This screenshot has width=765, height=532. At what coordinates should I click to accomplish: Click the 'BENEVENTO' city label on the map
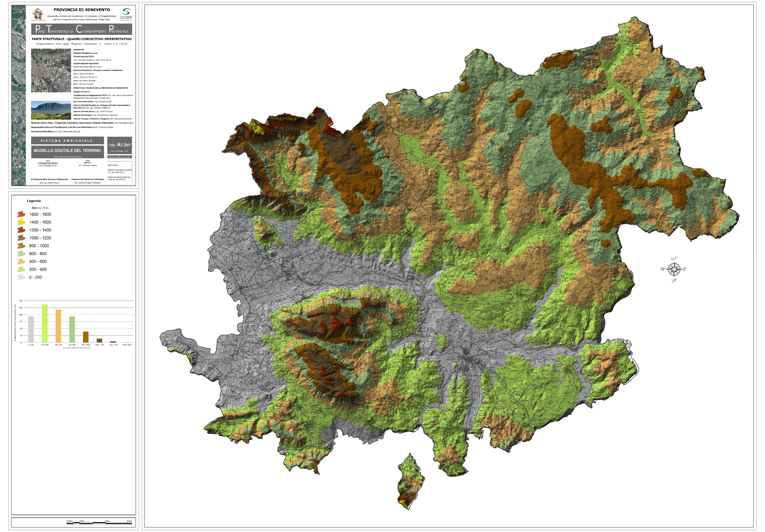tap(453, 360)
